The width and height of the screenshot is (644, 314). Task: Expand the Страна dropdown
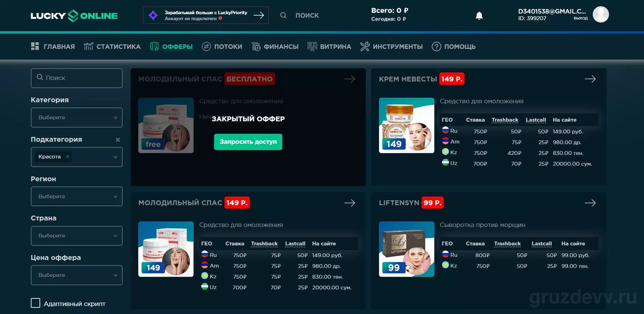tap(77, 236)
